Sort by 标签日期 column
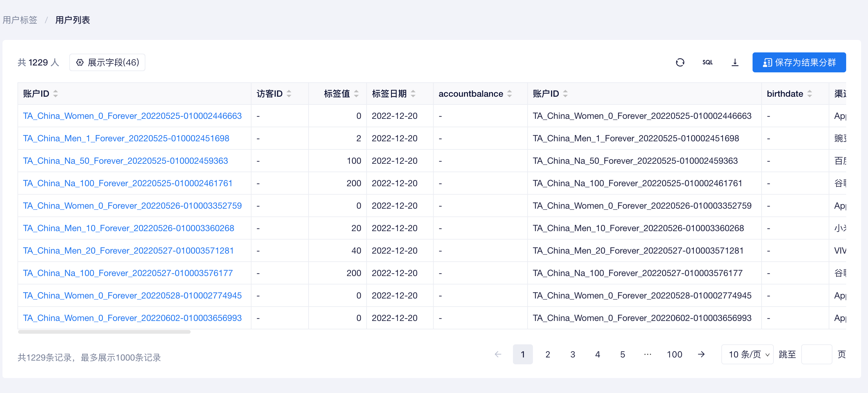 pos(413,94)
